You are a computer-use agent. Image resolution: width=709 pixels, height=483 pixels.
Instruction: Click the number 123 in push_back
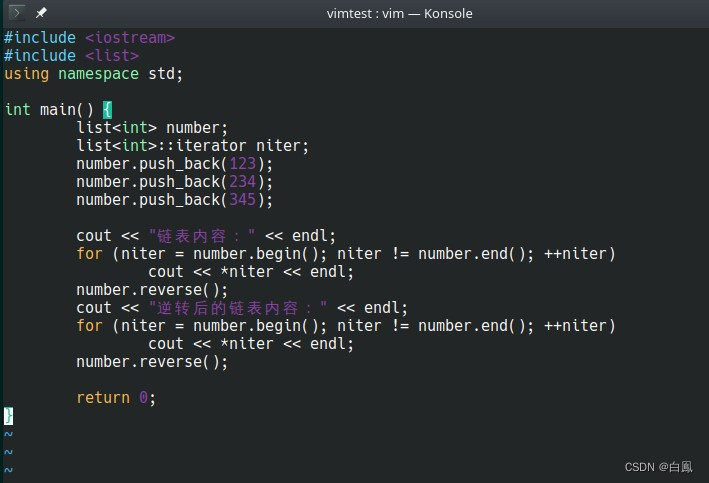(242, 164)
